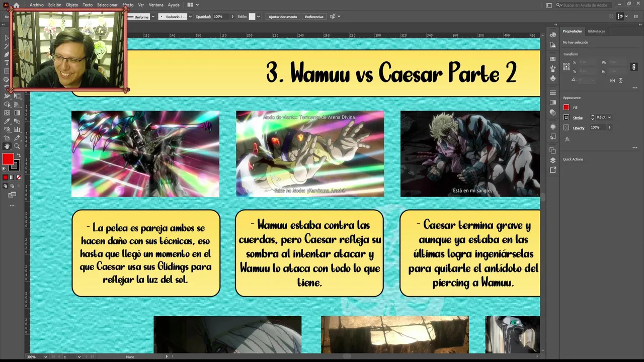Enable Draw Behind mode
Viewport: 644px width, 362px height.
click(x=12, y=186)
